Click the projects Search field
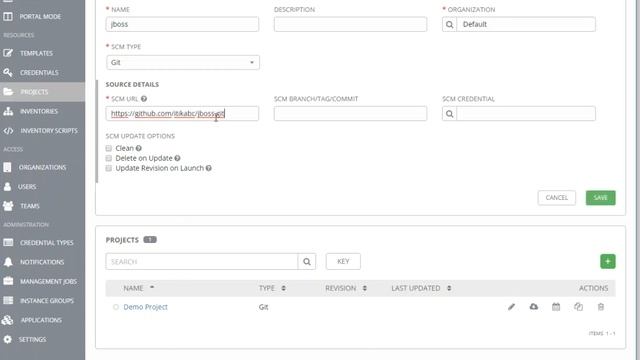 coord(202,262)
